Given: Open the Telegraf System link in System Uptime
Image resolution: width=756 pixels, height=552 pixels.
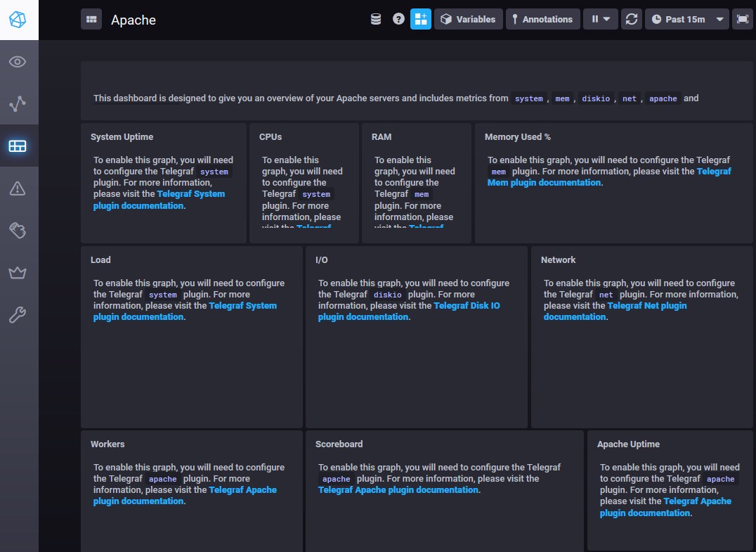Looking at the screenshot, I should 159,200.
